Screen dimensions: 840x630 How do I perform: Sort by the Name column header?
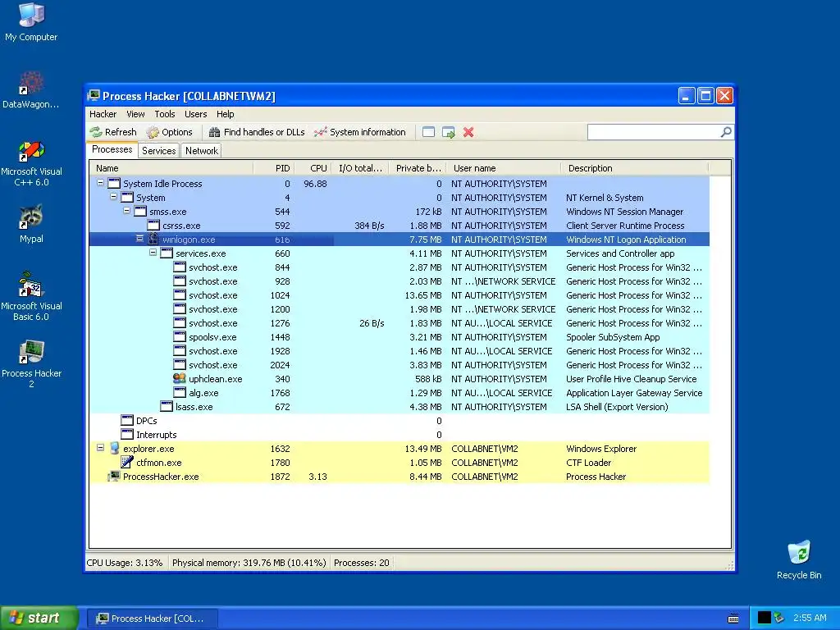tap(171, 168)
